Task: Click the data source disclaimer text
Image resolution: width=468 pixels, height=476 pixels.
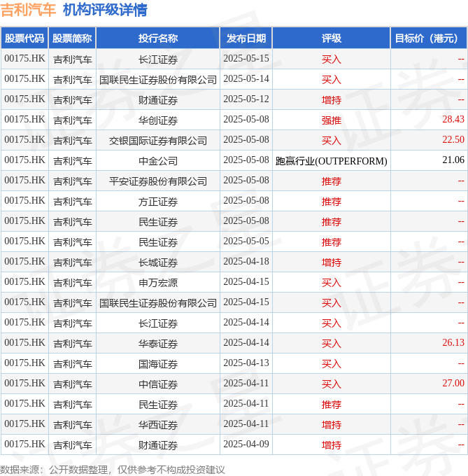Action: pyautogui.click(x=113, y=470)
